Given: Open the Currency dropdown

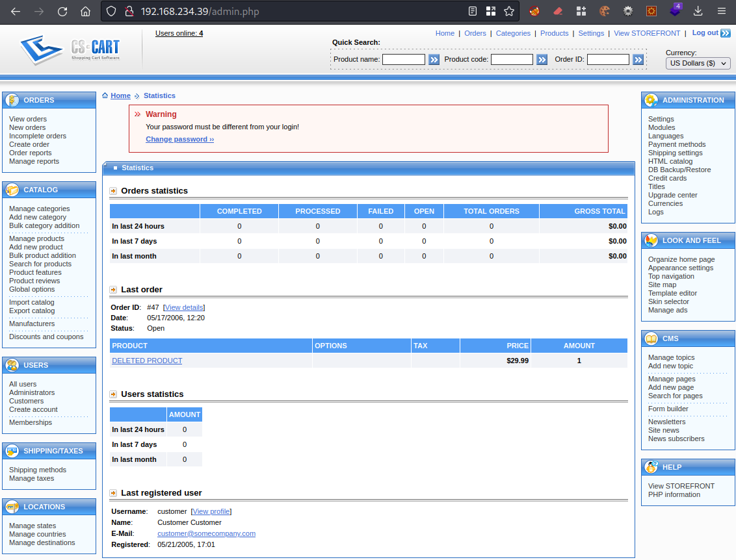Looking at the screenshot, I should click(698, 63).
